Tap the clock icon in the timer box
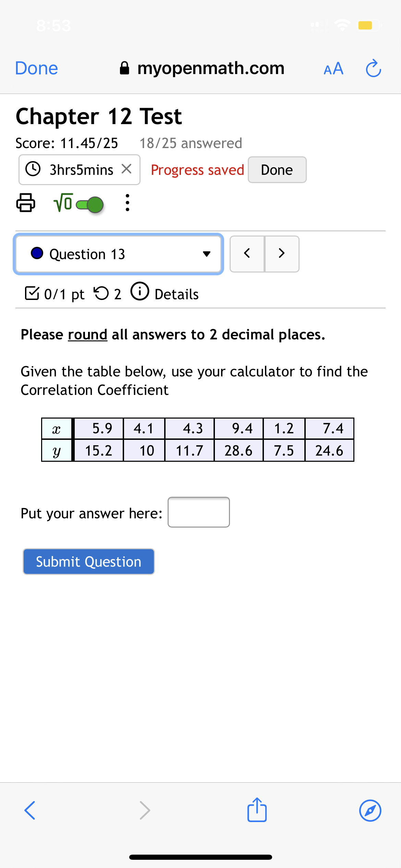This screenshot has height=868, width=401. 33,169
